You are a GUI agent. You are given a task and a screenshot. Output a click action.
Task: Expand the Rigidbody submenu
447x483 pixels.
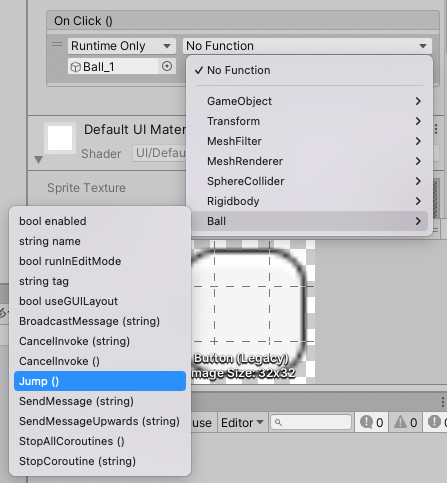309,201
